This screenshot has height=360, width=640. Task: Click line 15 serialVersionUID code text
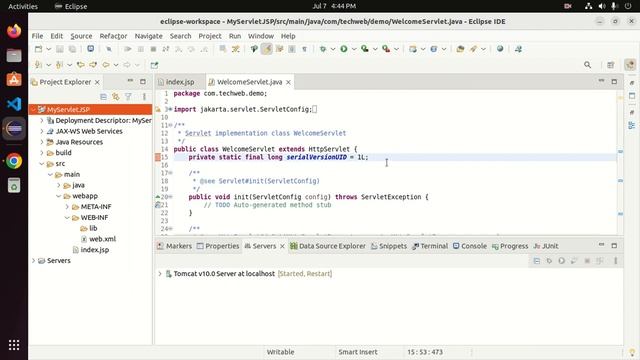(278, 157)
